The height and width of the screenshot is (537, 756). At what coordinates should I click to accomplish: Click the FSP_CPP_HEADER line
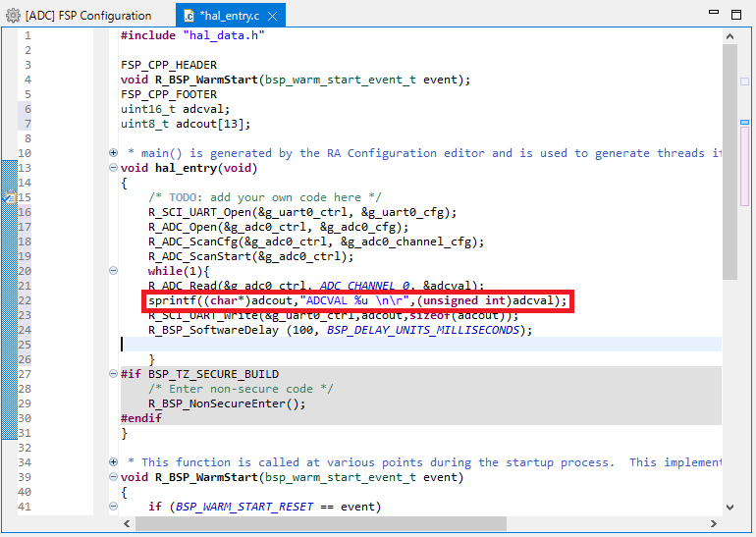click(169, 65)
